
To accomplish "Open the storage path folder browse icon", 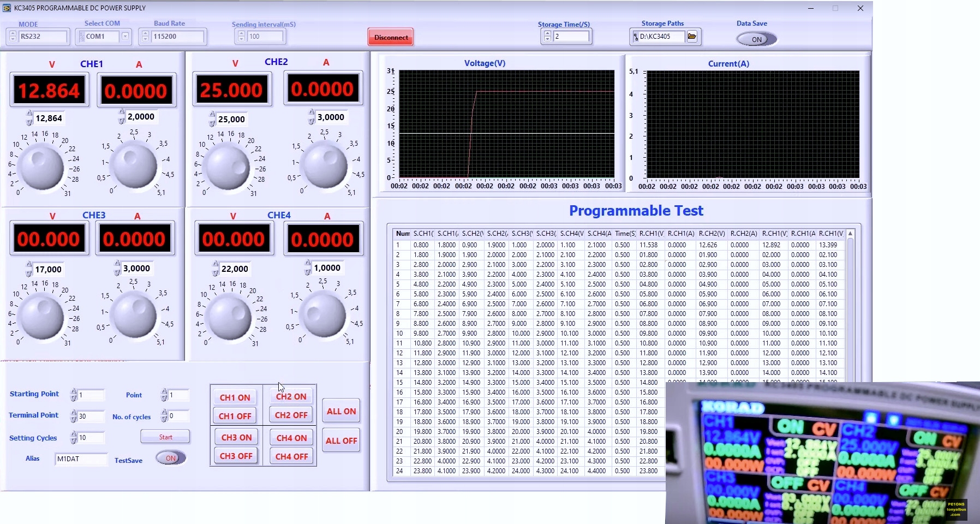I will coord(692,37).
